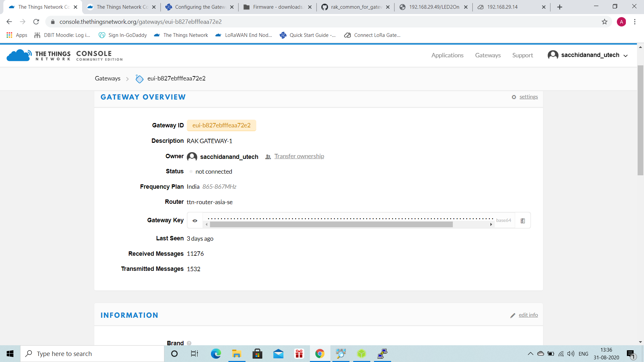Click the owner avatar icon

[x=192, y=157]
